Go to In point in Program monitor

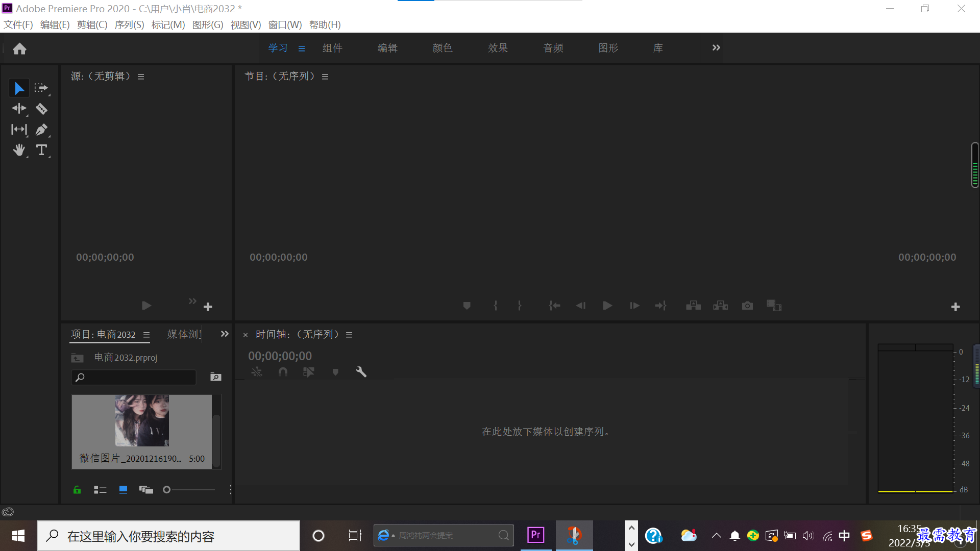click(554, 306)
